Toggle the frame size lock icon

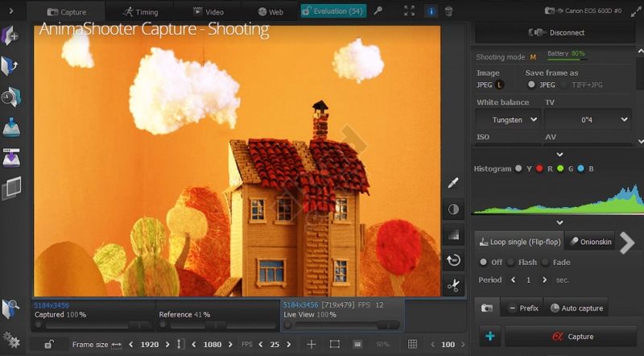pos(48,344)
